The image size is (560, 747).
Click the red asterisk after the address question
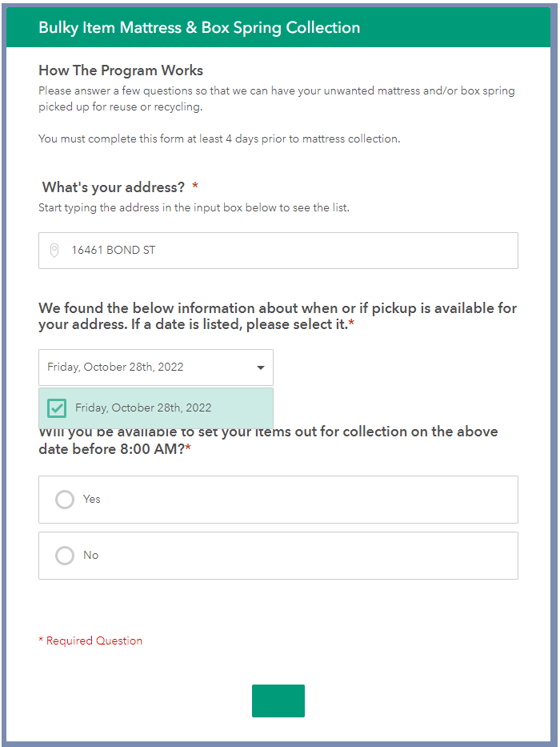195,187
